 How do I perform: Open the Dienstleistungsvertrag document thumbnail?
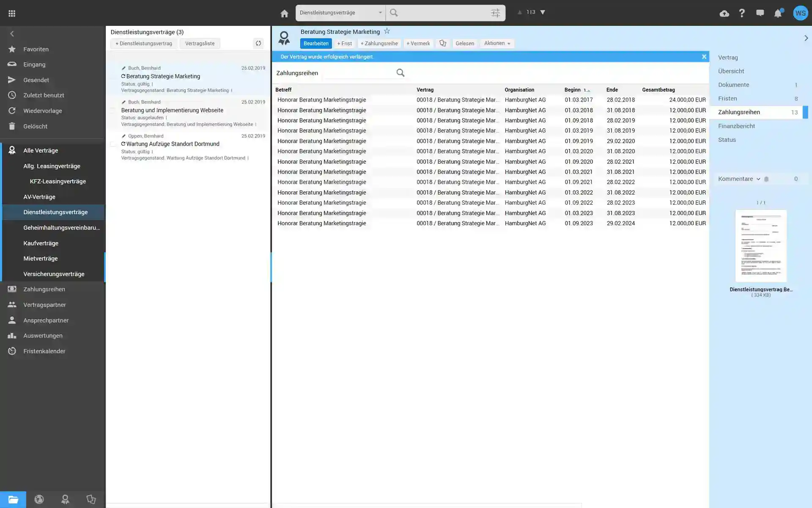[761, 246]
